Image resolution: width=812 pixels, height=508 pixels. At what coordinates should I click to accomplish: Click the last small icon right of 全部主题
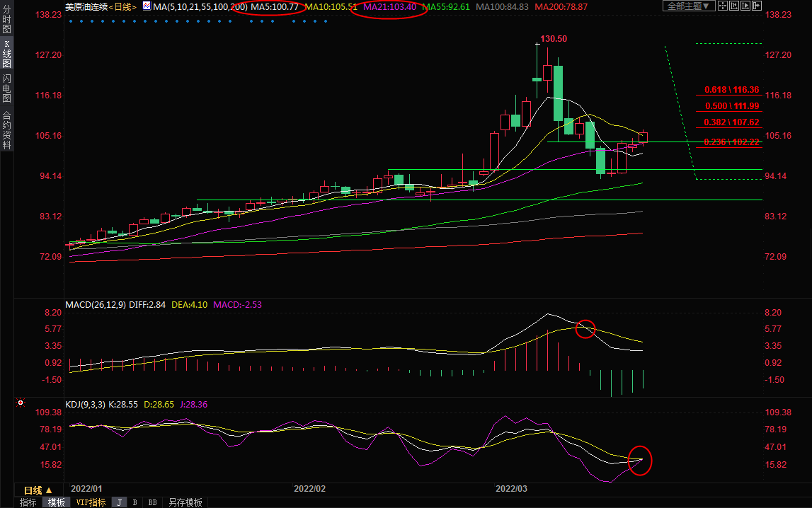[x=757, y=6]
